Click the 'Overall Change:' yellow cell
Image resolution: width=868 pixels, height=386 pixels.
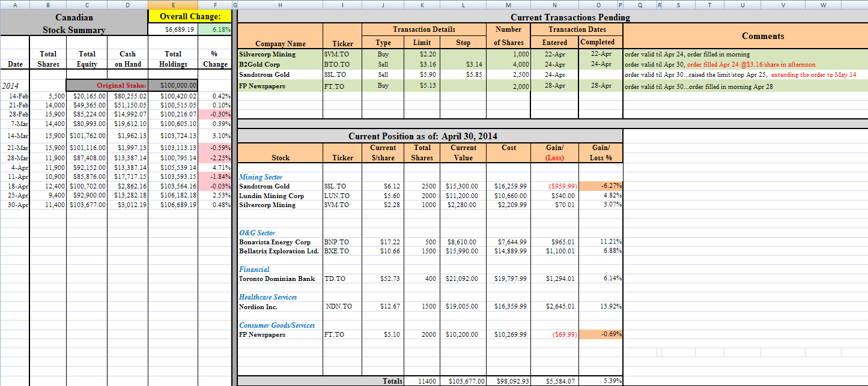190,16
